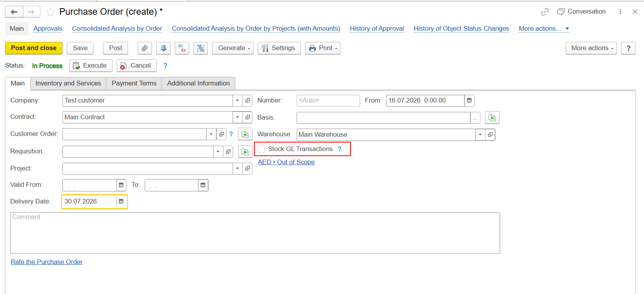Screen dimensions: 644x294
Task: Go back with the left arrow button
Action: point(14,12)
